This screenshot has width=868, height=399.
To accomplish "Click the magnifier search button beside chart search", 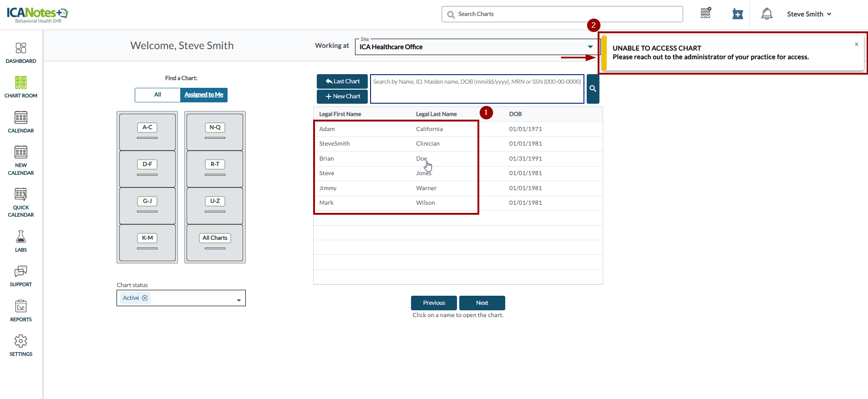I will (593, 89).
